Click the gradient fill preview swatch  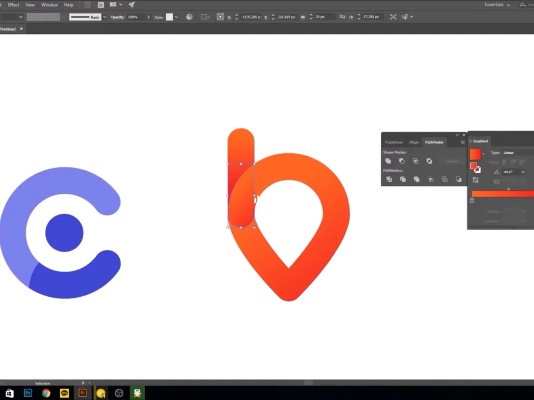475,154
